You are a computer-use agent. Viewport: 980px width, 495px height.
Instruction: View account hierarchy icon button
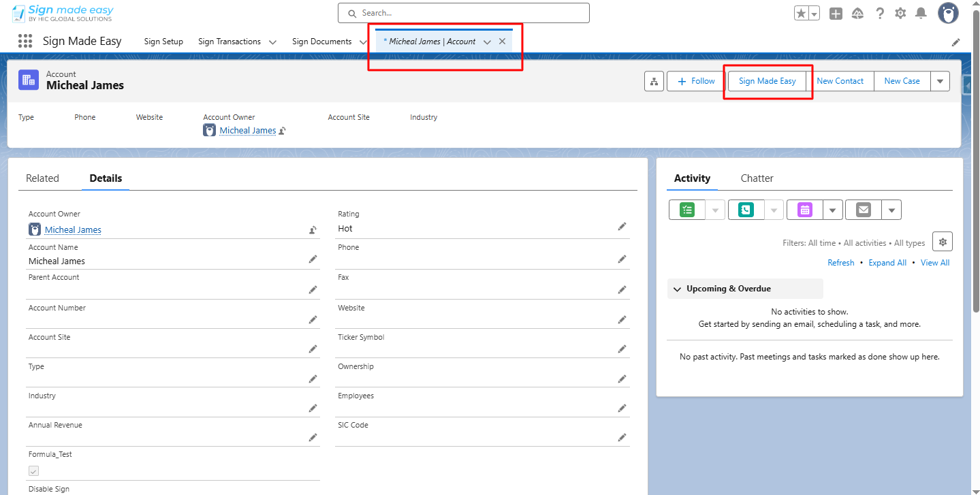coord(654,81)
